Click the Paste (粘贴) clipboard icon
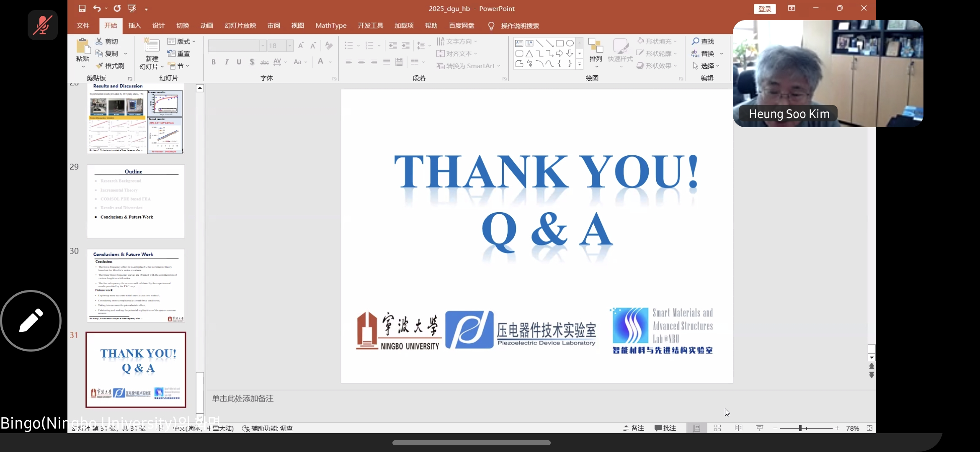The image size is (980, 452). (x=83, y=46)
